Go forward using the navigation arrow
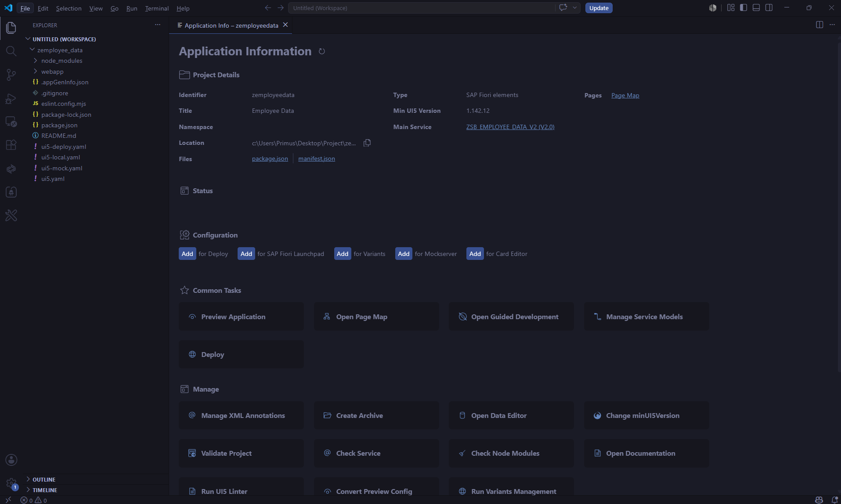 point(281,8)
